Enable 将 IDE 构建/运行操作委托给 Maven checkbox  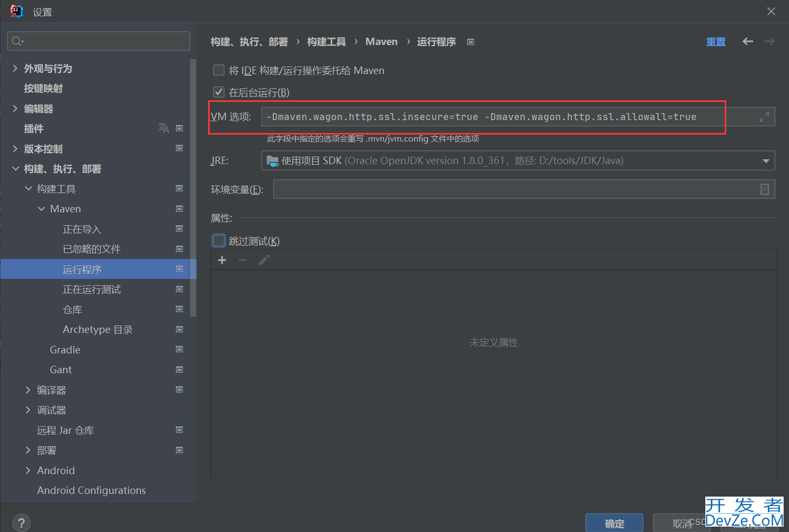219,70
